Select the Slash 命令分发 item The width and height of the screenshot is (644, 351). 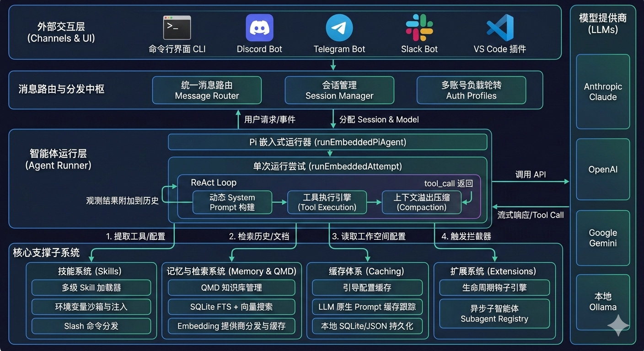[x=91, y=326]
